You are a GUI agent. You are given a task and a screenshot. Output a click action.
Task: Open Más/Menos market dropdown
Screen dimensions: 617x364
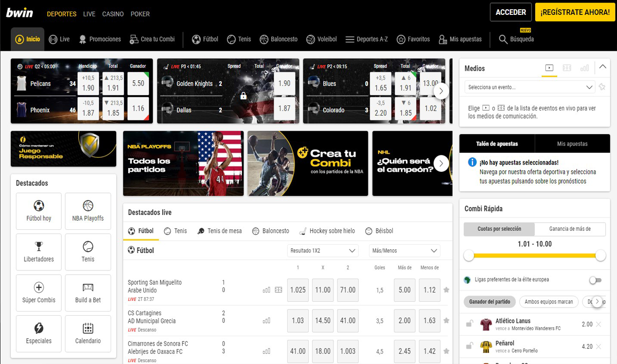404,251
